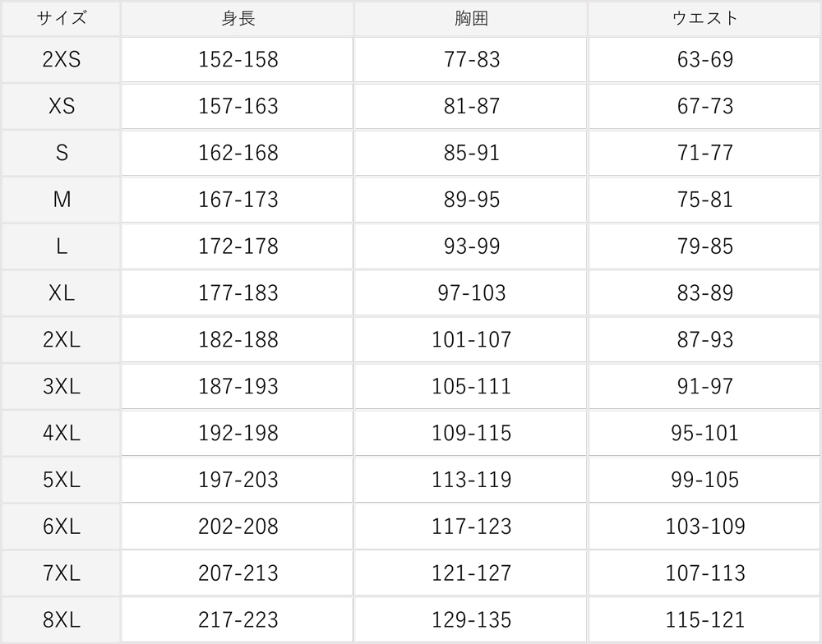Select chest cell 109-115
822x644 pixels.
(x=471, y=433)
